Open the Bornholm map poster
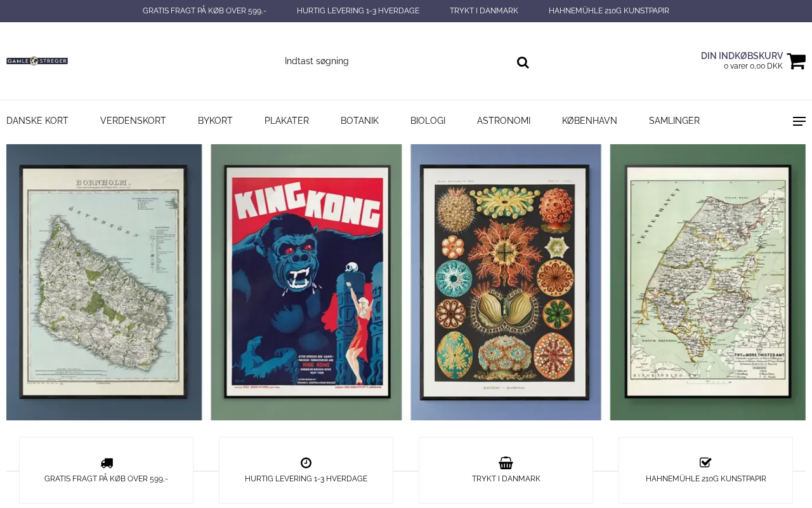 104,282
